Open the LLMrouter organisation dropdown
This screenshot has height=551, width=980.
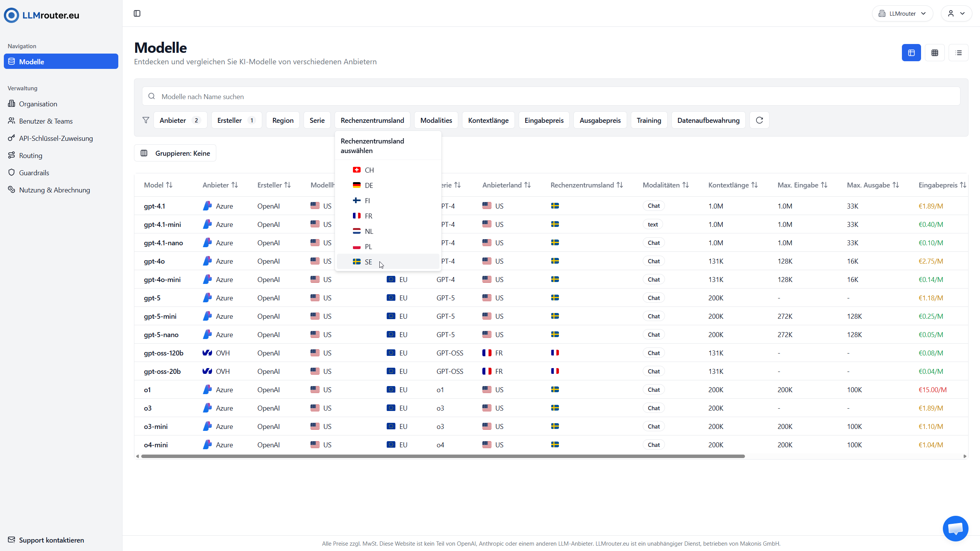(902, 14)
